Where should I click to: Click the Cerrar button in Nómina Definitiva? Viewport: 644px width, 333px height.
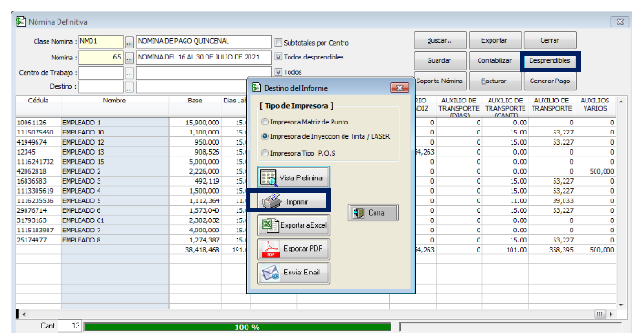(550, 40)
